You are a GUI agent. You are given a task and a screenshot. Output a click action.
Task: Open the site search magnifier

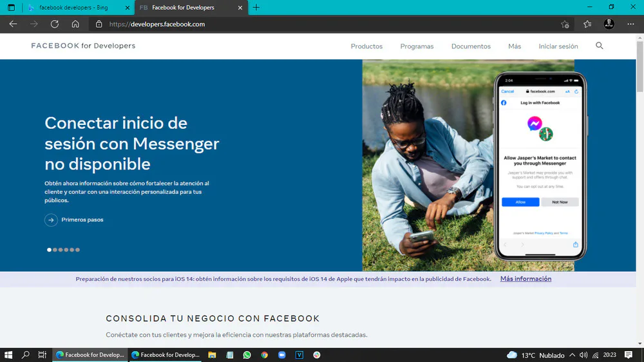pyautogui.click(x=599, y=46)
